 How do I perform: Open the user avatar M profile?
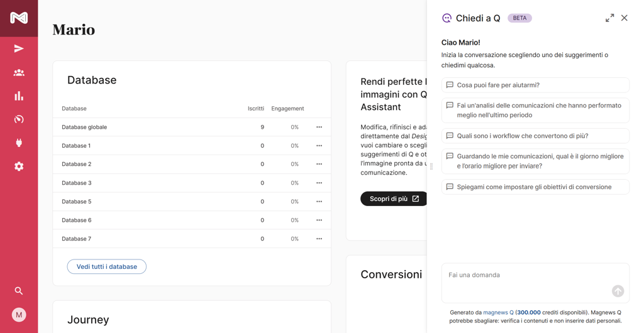pyautogui.click(x=19, y=315)
